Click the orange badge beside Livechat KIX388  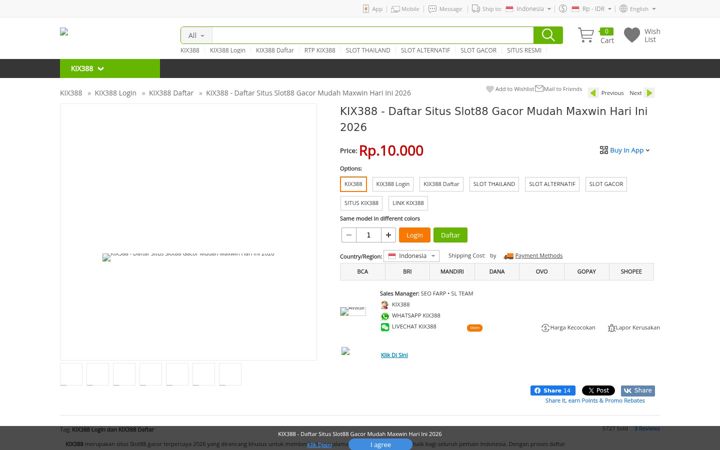(x=474, y=328)
